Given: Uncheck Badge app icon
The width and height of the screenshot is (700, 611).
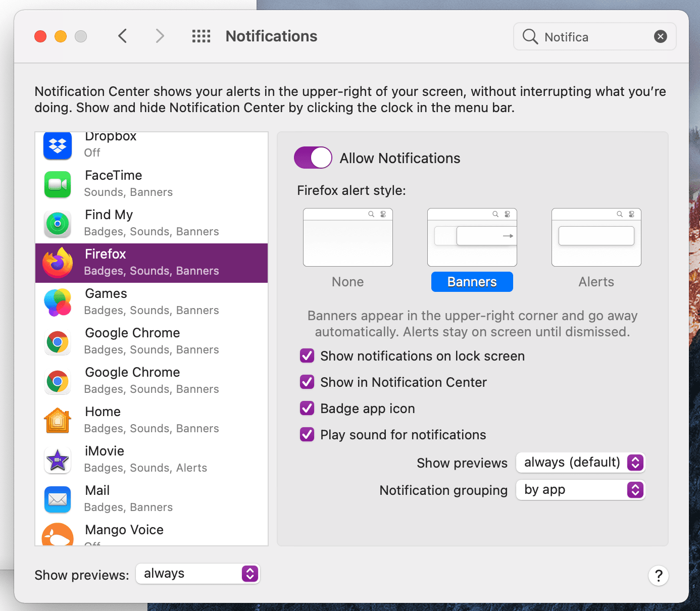Looking at the screenshot, I should click(307, 409).
